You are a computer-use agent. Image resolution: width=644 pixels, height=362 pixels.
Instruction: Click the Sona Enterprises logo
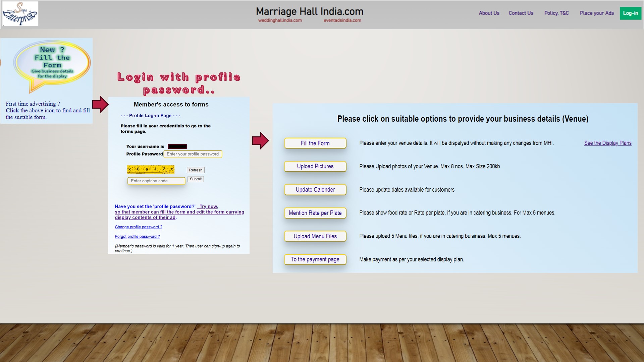tap(20, 14)
